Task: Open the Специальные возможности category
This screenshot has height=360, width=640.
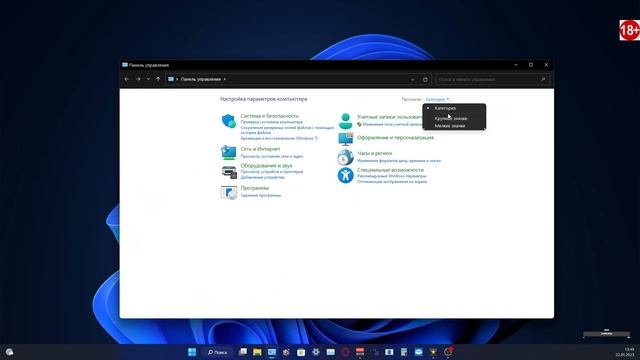Action: coord(390,170)
